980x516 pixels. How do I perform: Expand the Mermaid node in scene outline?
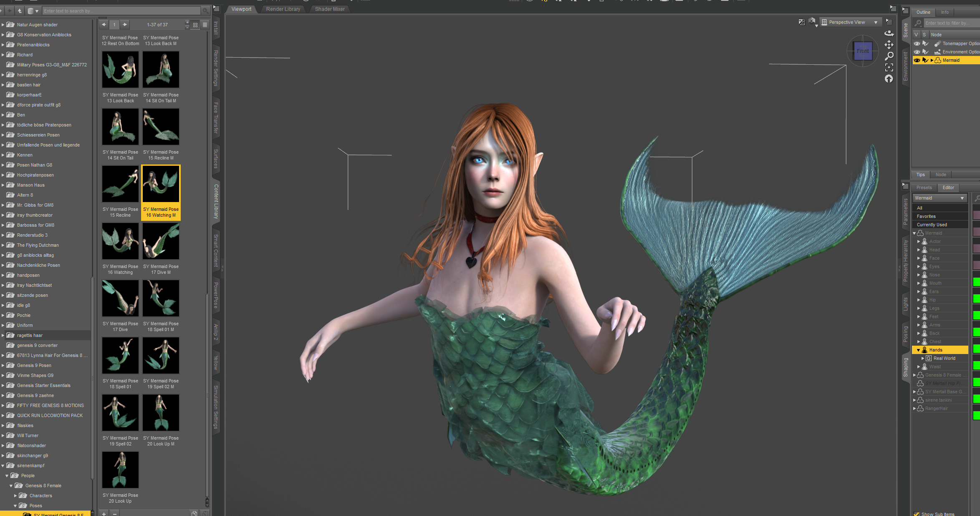(932, 60)
